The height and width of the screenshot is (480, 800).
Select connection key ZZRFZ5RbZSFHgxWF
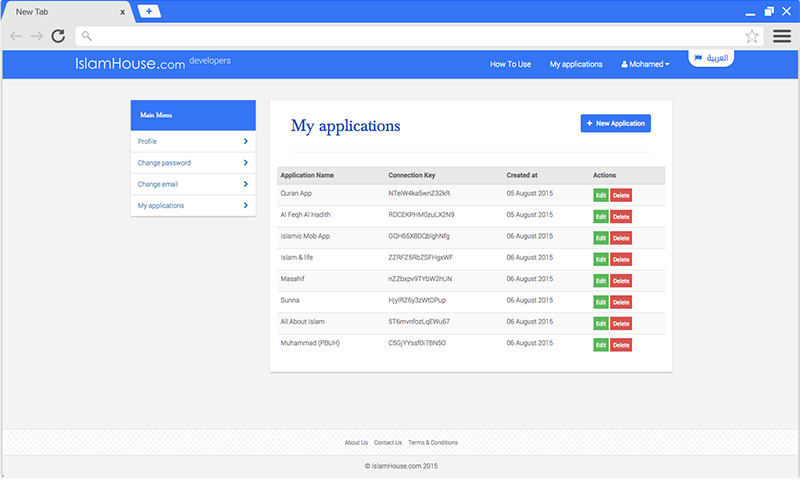point(420,258)
